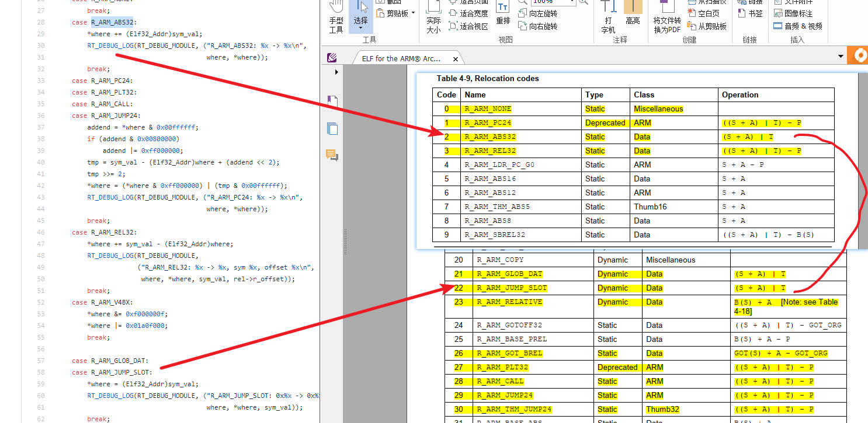Click R_ARM_SBREL32 in the relocation table
The width and height of the screenshot is (868, 423).
tap(495, 235)
